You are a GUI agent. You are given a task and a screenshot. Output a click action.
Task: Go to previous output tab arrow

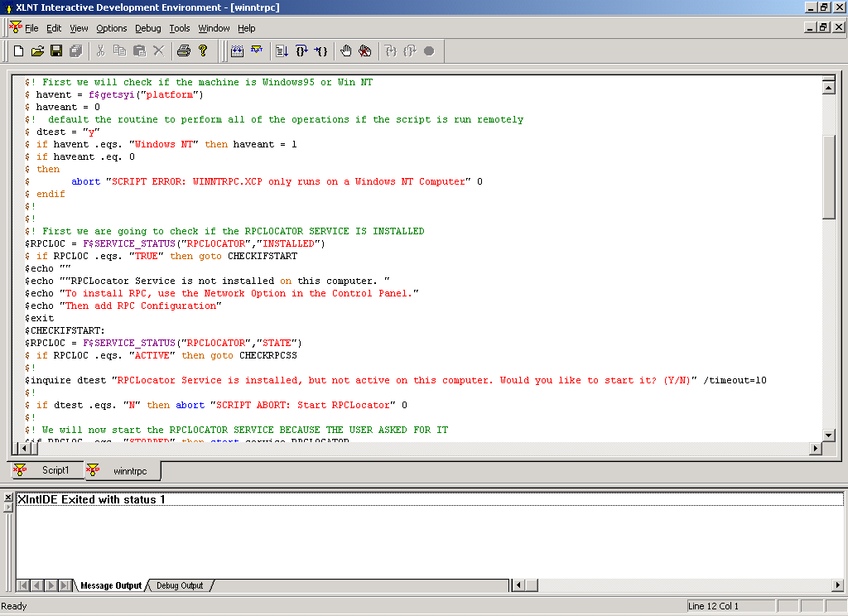37,585
